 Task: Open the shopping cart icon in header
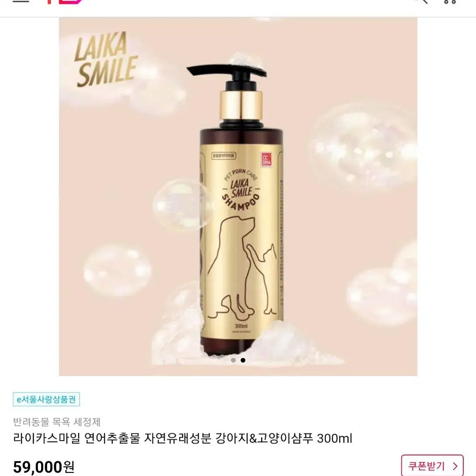coord(450,1)
